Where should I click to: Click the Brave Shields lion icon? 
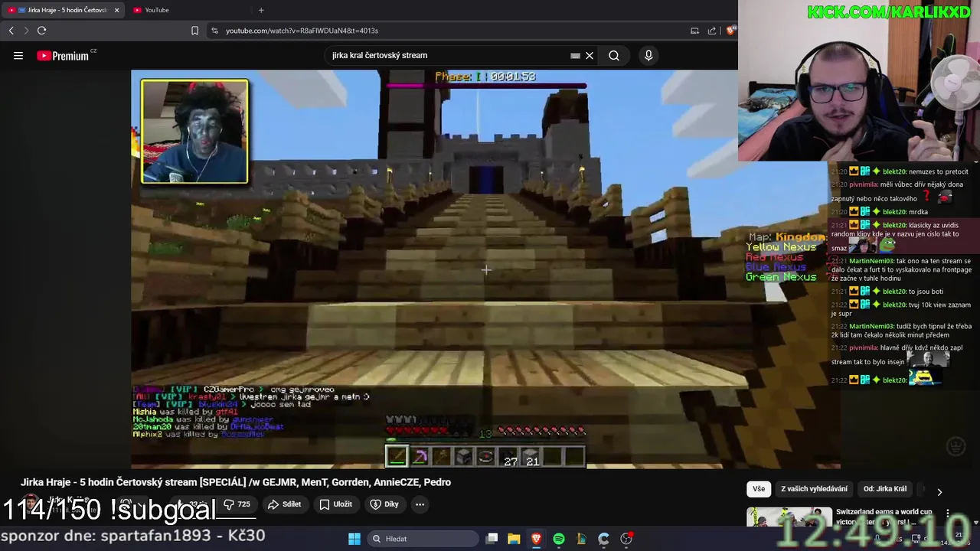pyautogui.click(x=731, y=31)
